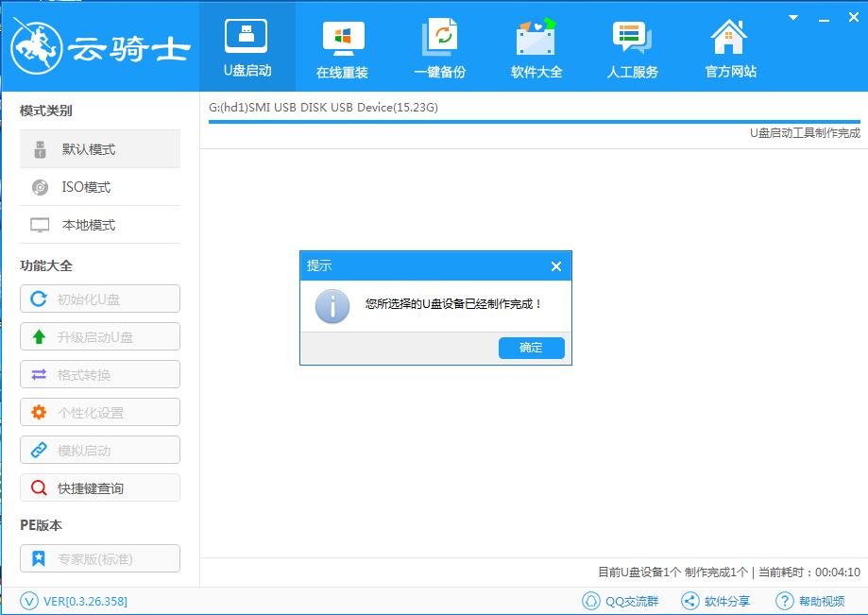The height and width of the screenshot is (615, 868).
Task: Run 初始化U盘 to initialize USB drive
Action: coord(99,299)
